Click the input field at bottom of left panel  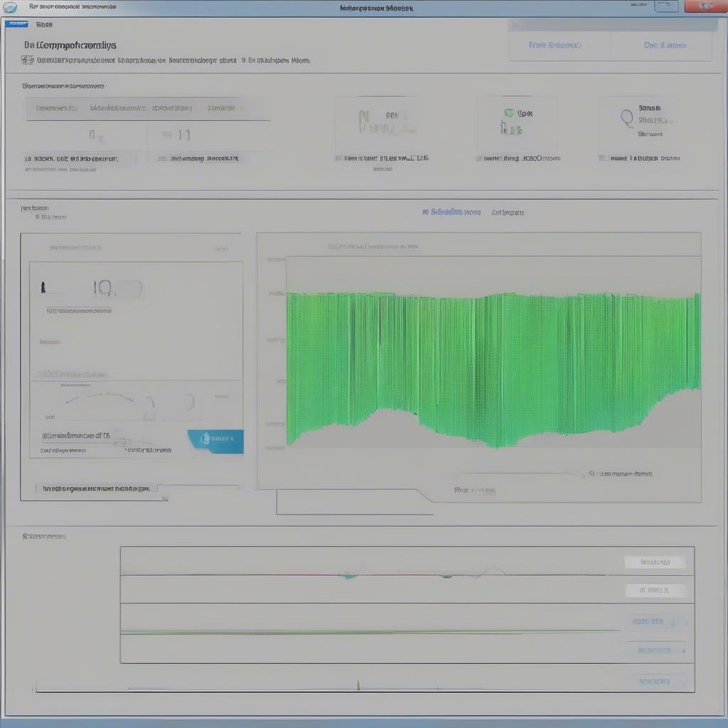click(199, 488)
